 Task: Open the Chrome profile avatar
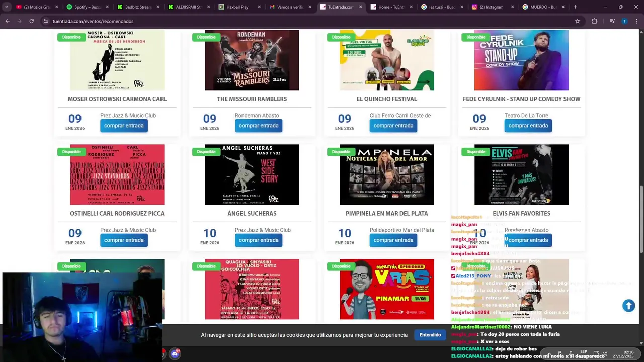coord(624,21)
